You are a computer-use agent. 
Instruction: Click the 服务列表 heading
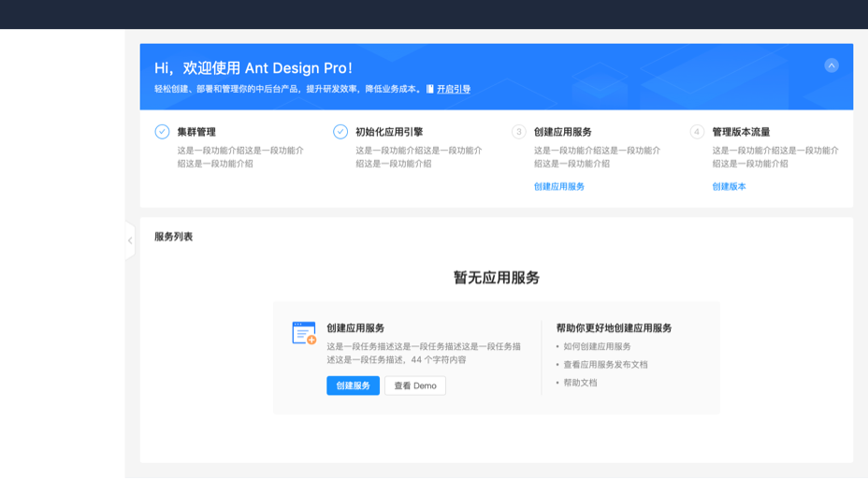point(173,237)
